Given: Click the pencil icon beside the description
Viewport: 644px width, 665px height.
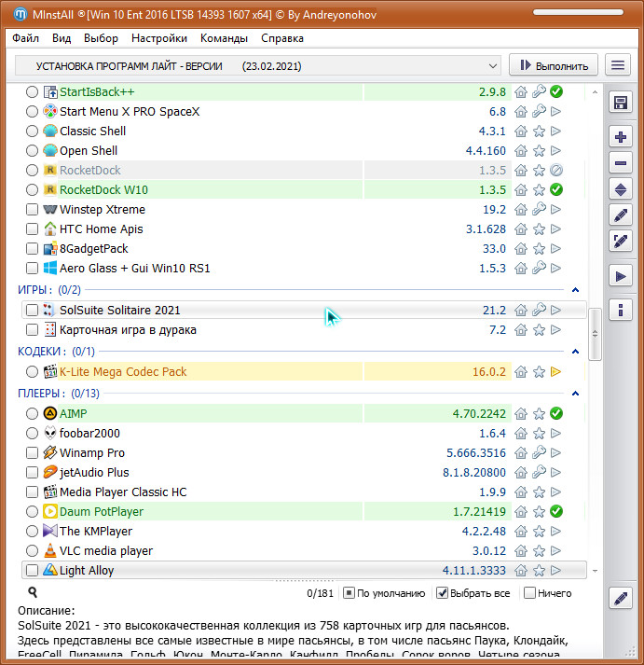Looking at the screenshot, I should point(621,599).
